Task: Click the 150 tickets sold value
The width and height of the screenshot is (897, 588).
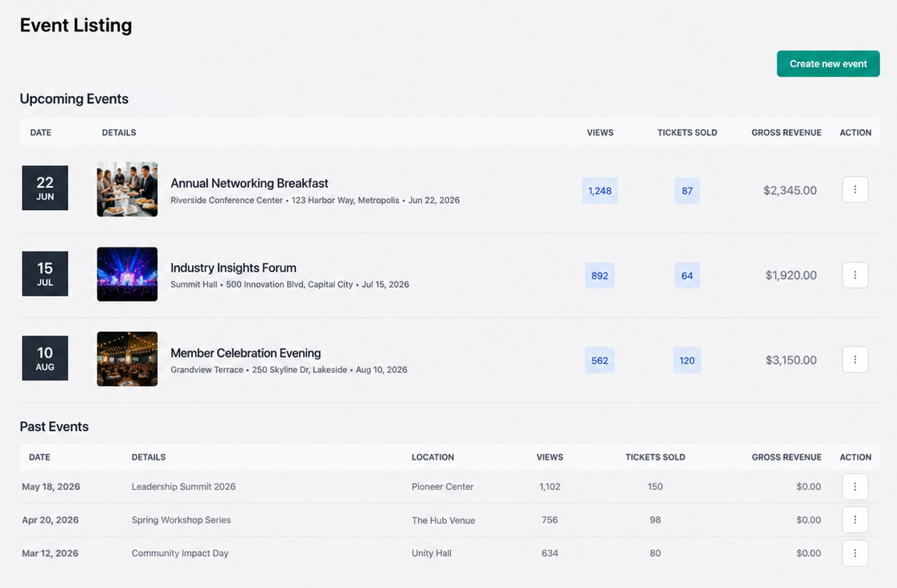Action: pos(655,487)
